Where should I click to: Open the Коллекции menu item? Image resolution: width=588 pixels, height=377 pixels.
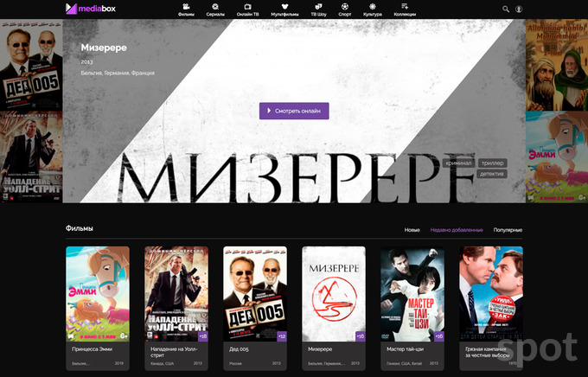pos(404,10)
